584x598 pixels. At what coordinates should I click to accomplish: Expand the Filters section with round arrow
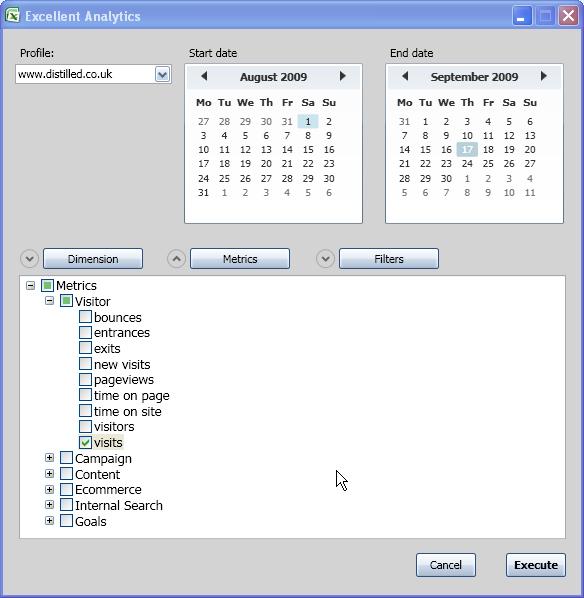pyautogui.click(x=325, y=259)
